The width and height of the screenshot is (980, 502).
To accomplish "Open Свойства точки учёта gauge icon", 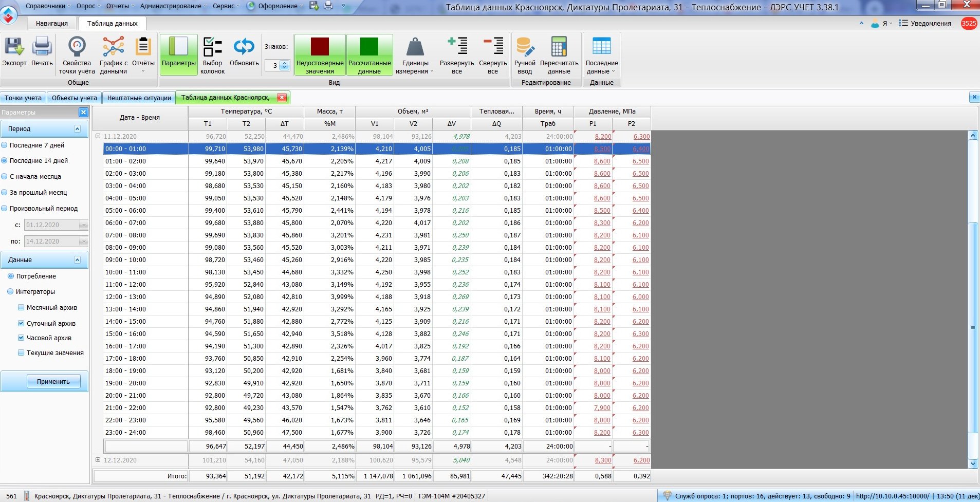I will (x=77, y=47).
